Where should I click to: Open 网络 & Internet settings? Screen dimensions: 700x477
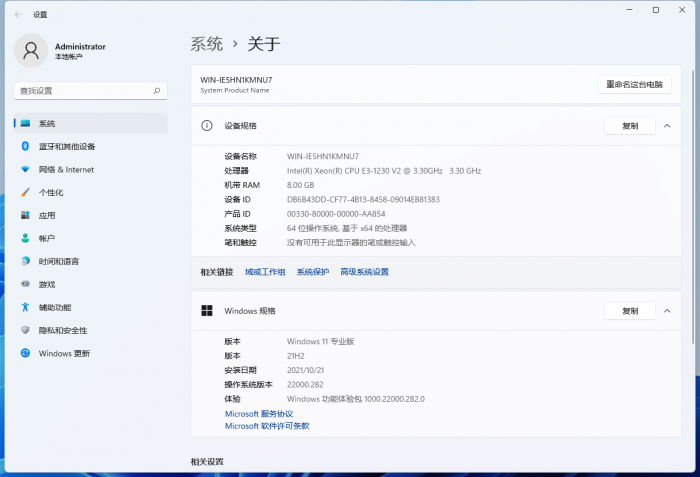coord(66,169)
